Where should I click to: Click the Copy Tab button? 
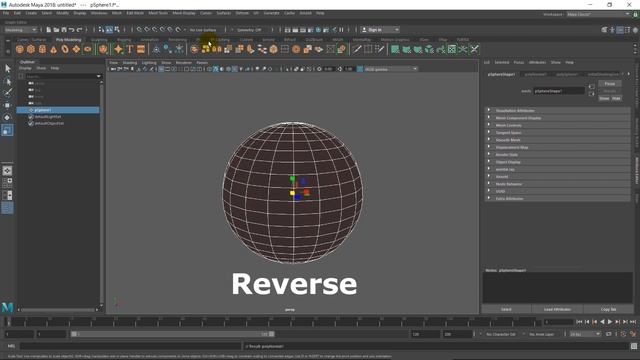click(x=608, y=309)
